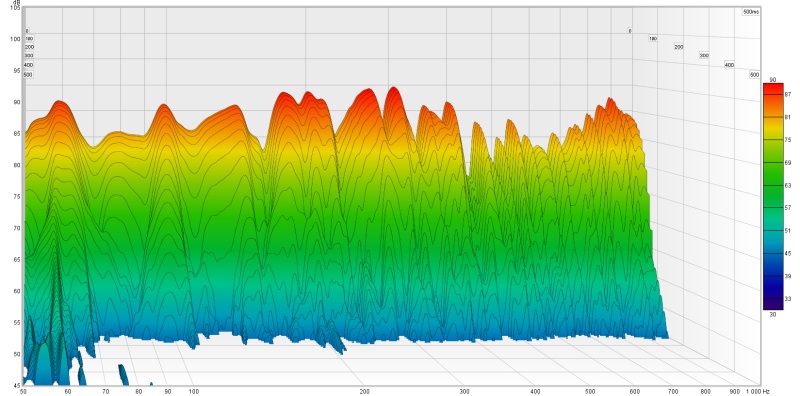
Task: Click the 30 minimum label under the color legend
Action: point(773,315)
